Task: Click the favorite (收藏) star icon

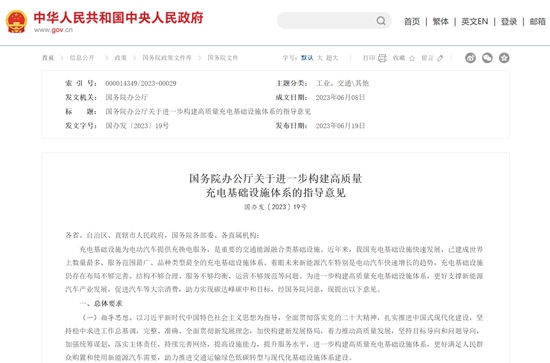Action: [x=412, y=58]
